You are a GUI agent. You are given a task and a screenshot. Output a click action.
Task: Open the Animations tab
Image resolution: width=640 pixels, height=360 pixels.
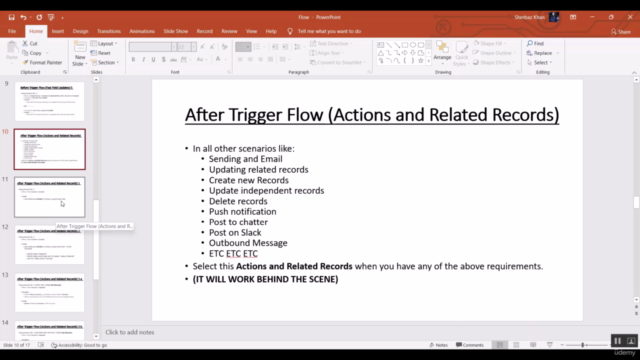pyautogui.click(x=142, y=31)
